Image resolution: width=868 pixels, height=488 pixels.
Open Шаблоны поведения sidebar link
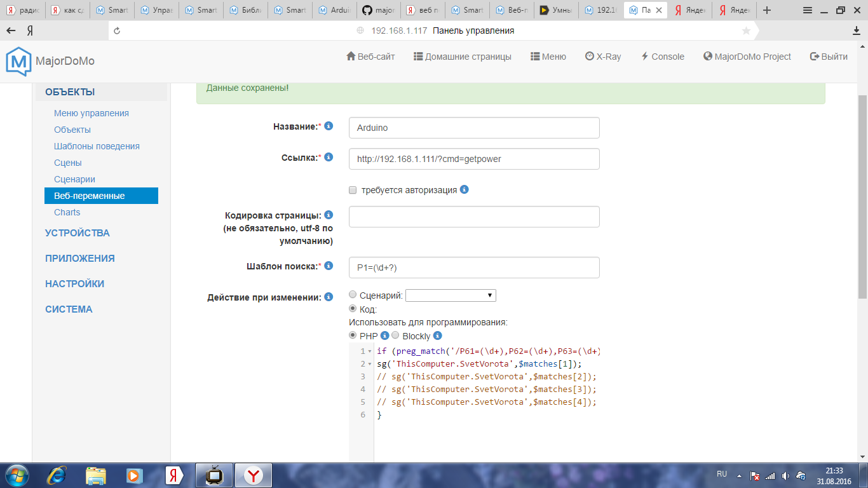coord(97,146)
